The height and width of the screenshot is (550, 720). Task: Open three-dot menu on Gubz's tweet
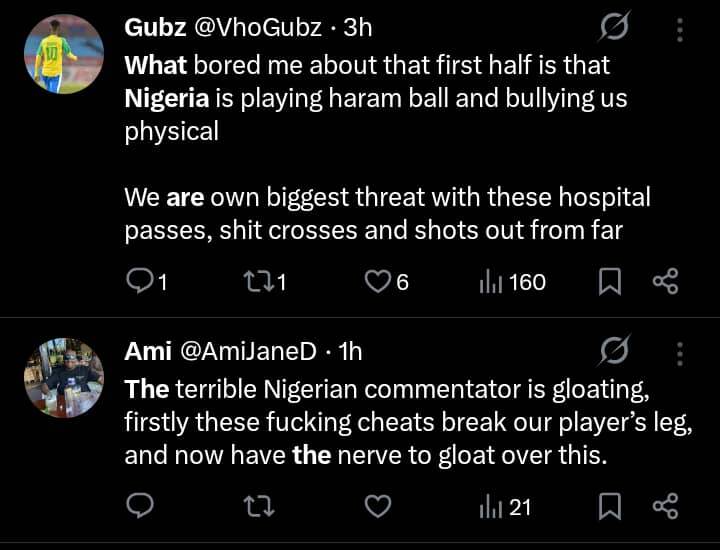[680, 29]
